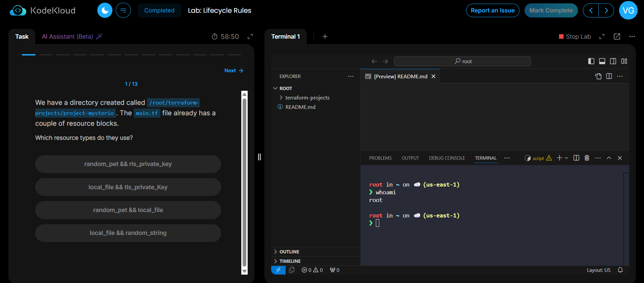Screen dimensions: 644x283
Task: Click the editor back navigation arrow
Action: click(x=374, y=61)
